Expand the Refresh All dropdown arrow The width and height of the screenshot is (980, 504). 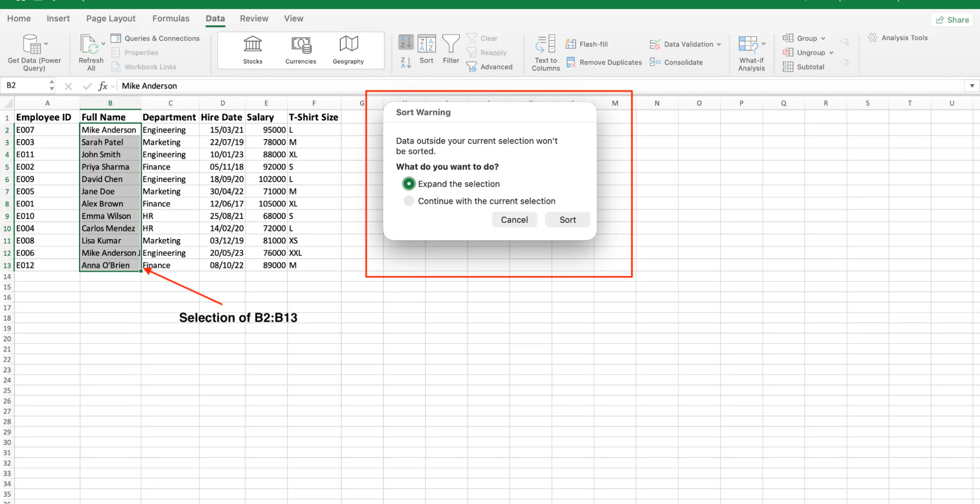(x=103, y=44)
